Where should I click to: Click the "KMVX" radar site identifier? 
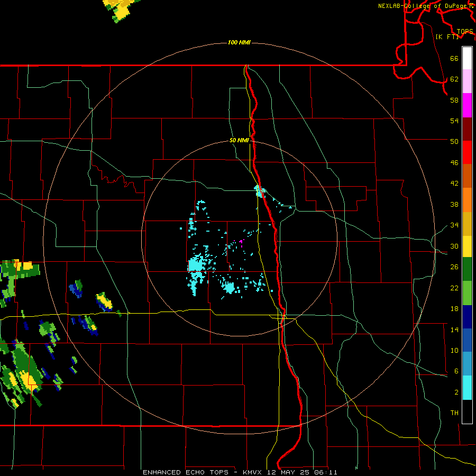tap(253, 472)
